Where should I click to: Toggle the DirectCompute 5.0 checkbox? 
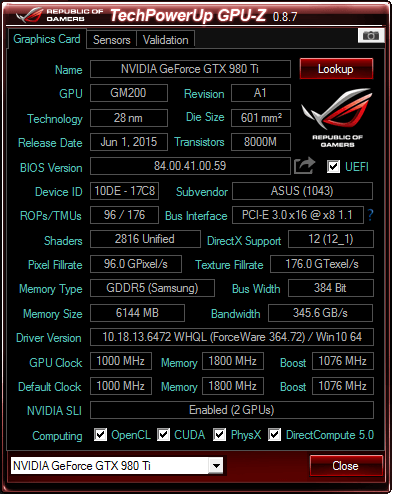pos(274,435)
